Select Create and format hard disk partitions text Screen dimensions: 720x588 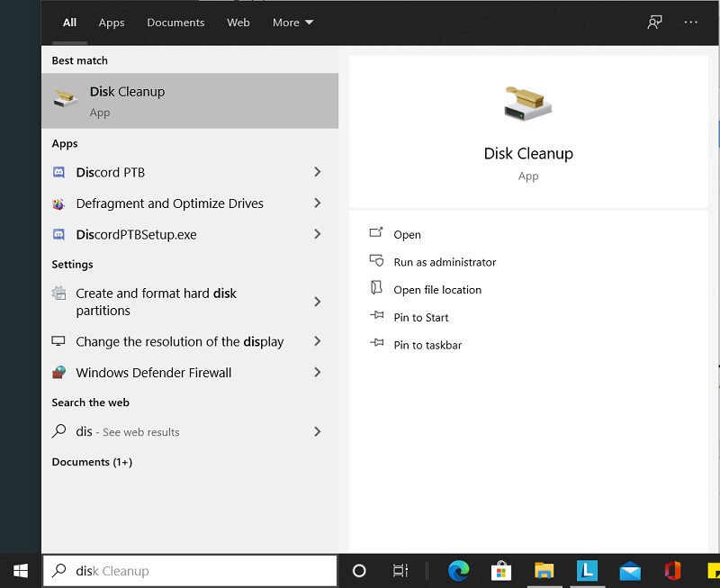pos(156,302)
